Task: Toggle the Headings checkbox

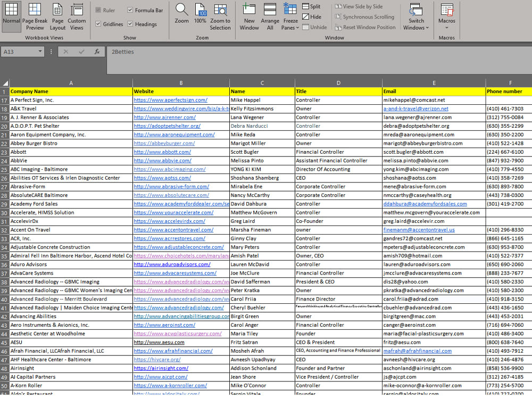Action: (x=130, y=24)
